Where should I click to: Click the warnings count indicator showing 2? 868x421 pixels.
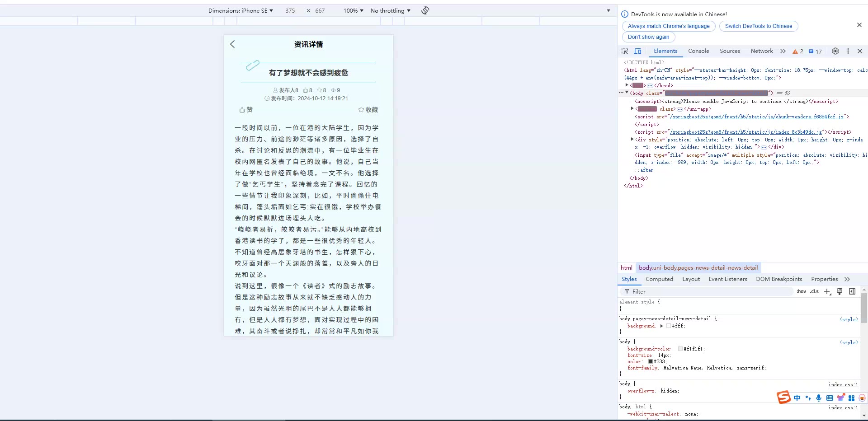coord(798,51)
